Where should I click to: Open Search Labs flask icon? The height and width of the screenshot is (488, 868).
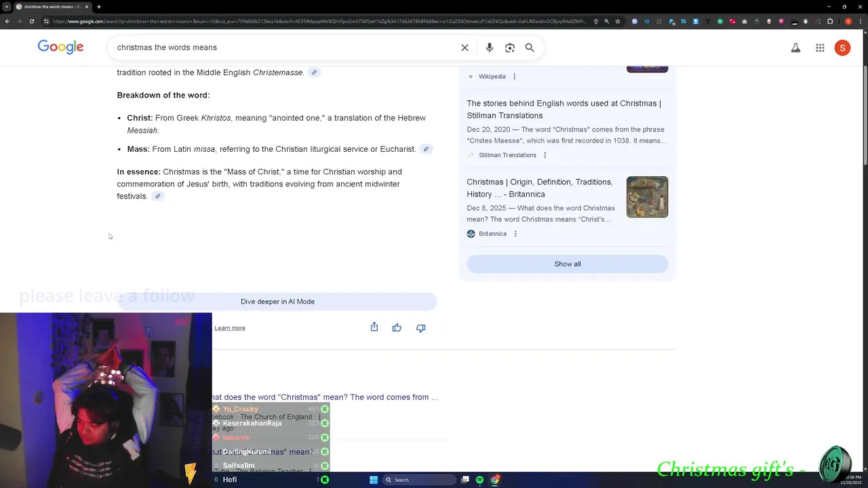pyautogui.click(x=795, y=47)
